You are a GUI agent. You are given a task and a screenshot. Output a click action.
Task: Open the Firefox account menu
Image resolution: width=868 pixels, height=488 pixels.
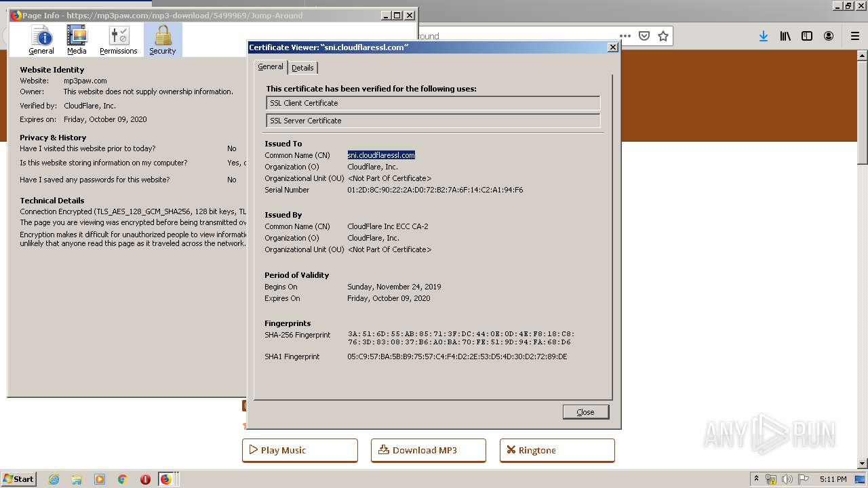coord(829,36)
